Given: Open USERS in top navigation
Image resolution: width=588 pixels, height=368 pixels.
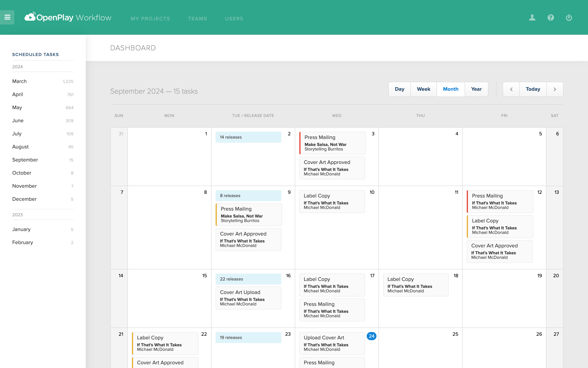Looking at the screenshot, I should point(234,19).
